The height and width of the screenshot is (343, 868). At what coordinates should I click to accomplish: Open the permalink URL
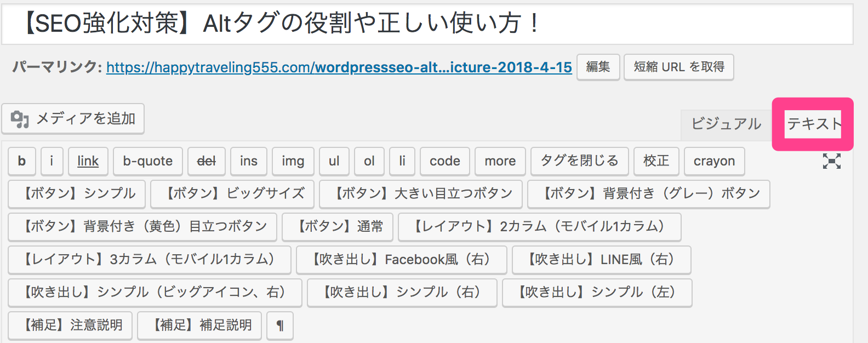point(339,67)
